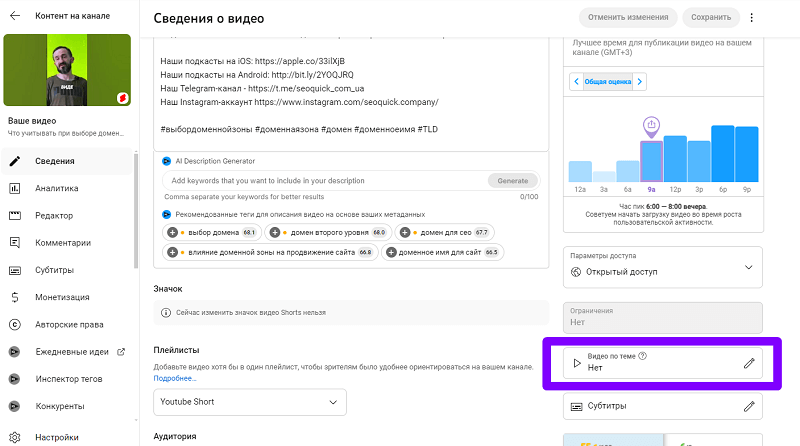This screenshot has width=800, height=446.
Task: Click help icon next to Видео по теме
Action: pos(642,356)
